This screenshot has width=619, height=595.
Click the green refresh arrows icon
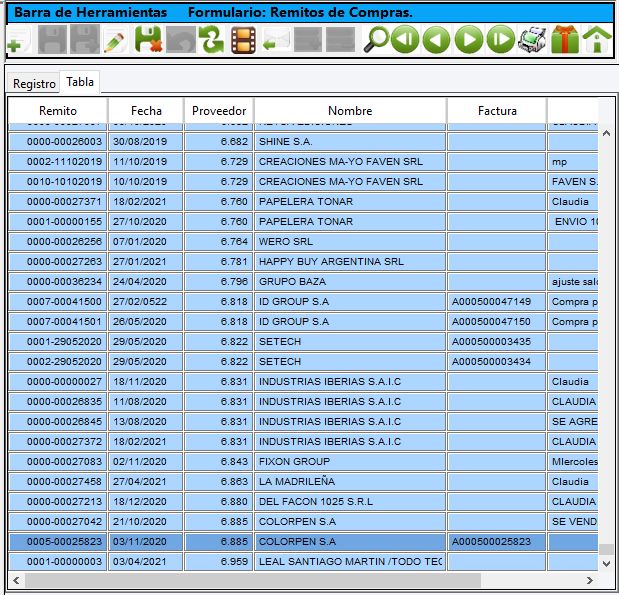(x=212, y=39)
